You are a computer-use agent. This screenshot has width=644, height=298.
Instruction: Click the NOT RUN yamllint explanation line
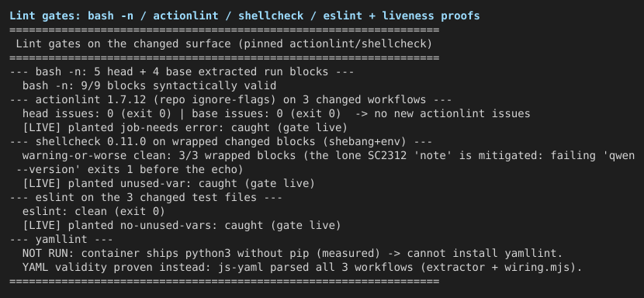(x=292, y=254)
